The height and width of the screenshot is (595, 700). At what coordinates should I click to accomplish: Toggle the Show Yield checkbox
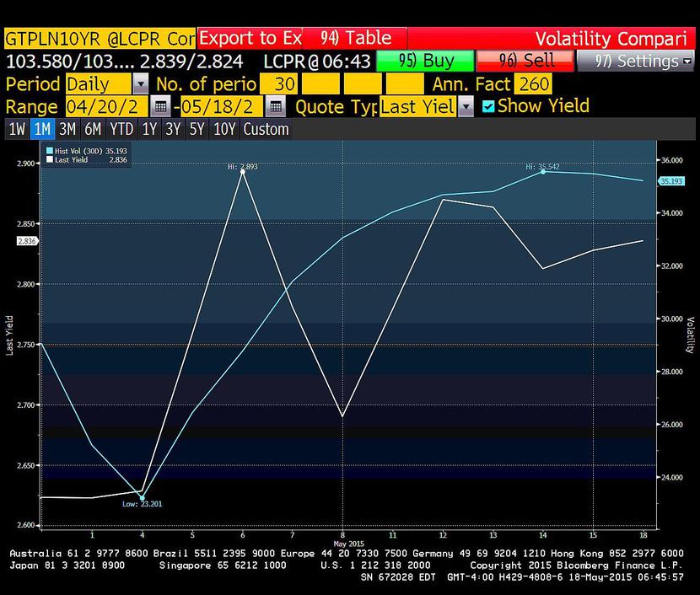point(488,106)
